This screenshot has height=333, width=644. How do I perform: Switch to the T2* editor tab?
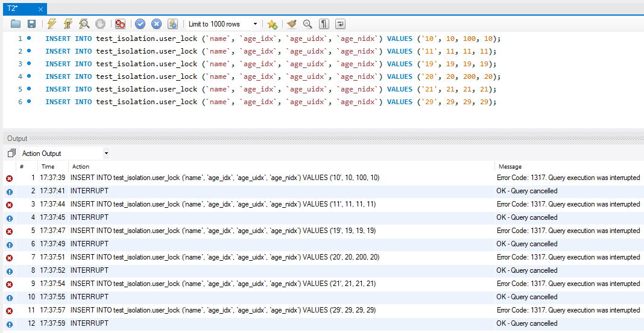[24, 8]
